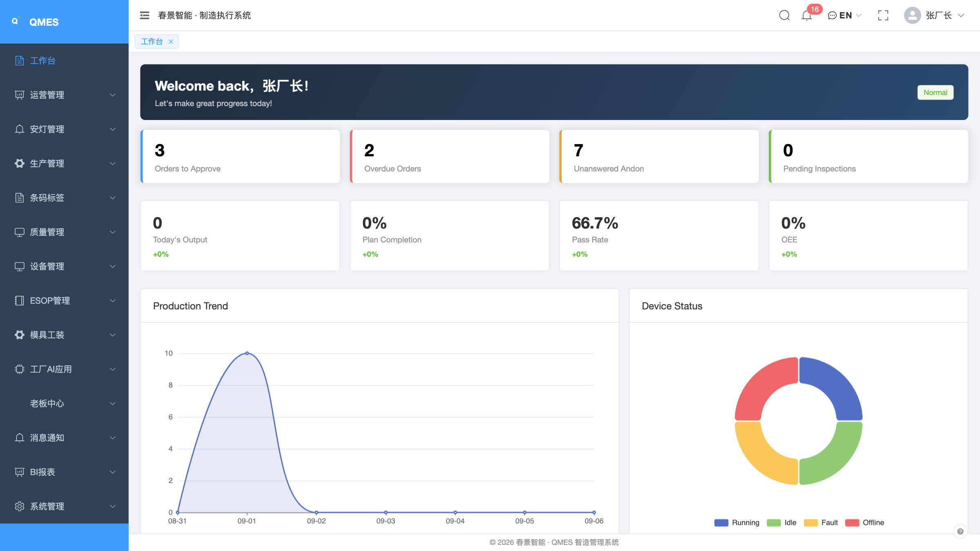
Task: Click the ESOP管理 film icon
Action: (x=19, y=301)
